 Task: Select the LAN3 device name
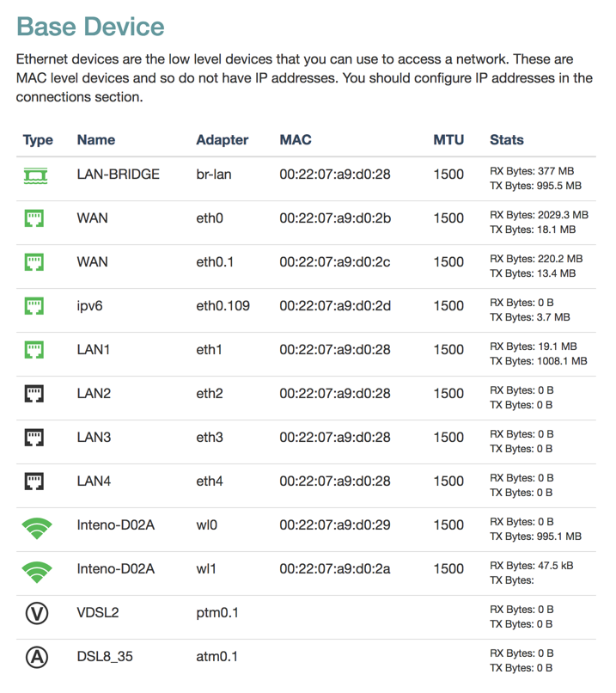94,438
